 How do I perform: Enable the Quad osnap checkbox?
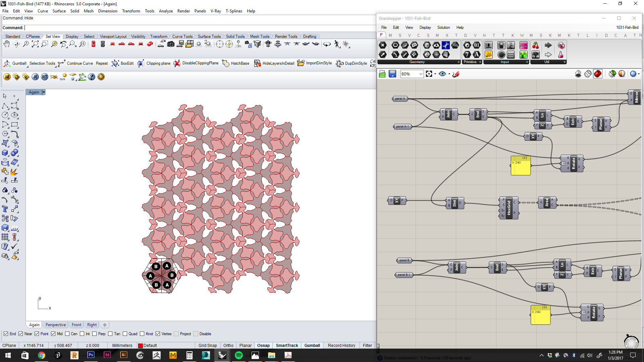(125, 334)
